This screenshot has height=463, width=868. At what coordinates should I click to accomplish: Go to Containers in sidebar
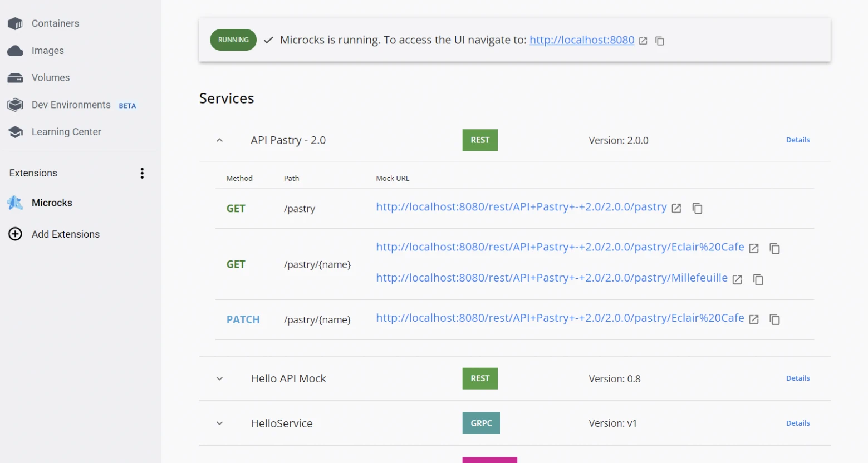pyautogui.click(x=55, y=23)
